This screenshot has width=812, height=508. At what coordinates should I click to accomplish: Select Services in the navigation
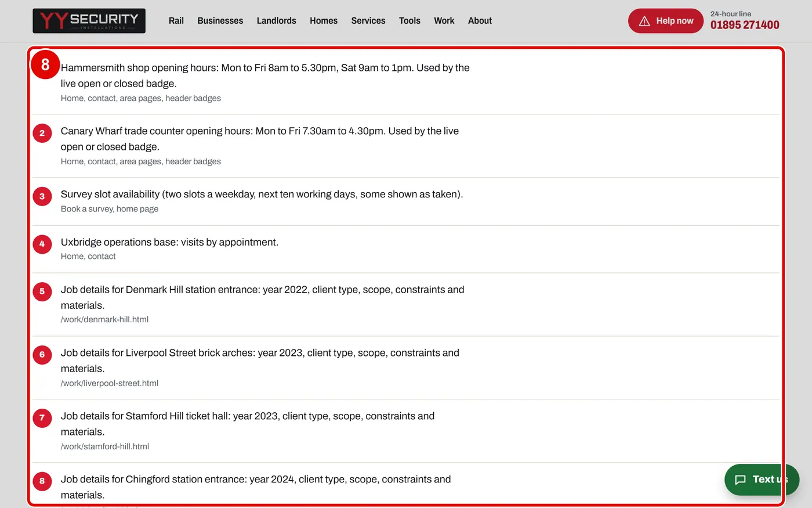pyautogui.click(x=368, y=21)
